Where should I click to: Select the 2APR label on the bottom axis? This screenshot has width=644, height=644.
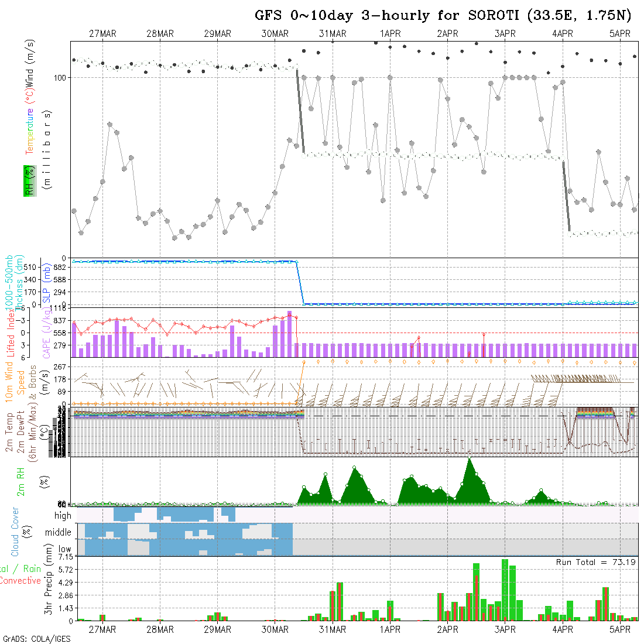tap(447, 629)
